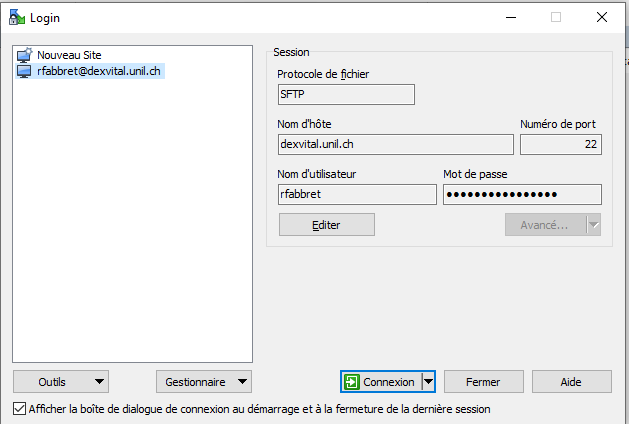Viewport: 629px width, 424px height.
Task: Open help with the Aide button
Action: pyautogui.click(x=571, y=382)
